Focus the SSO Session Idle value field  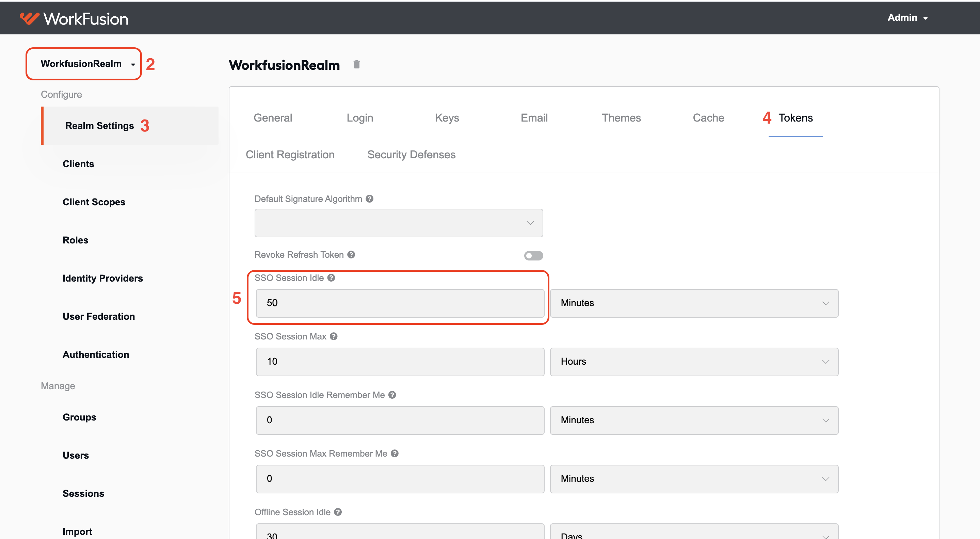(x=400, y=303)
